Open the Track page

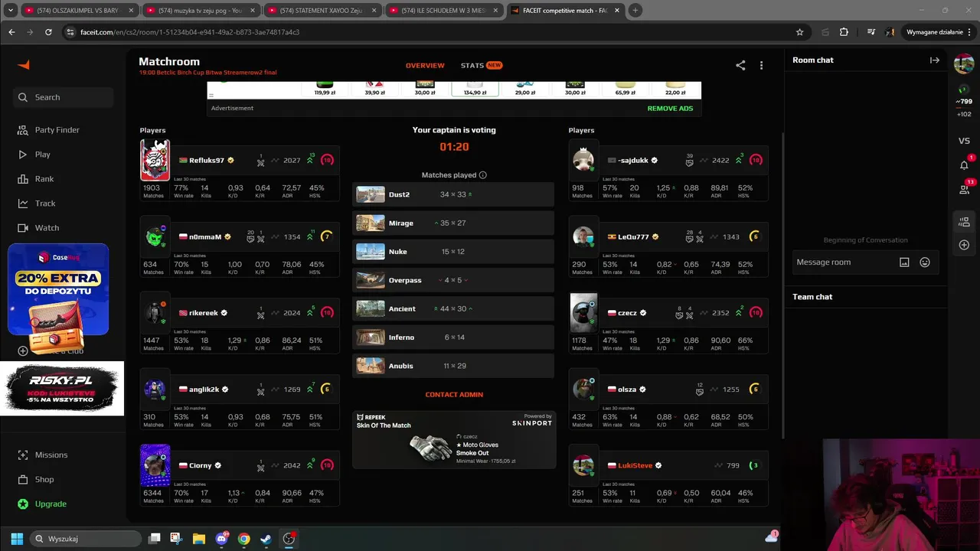pos(37,204)
